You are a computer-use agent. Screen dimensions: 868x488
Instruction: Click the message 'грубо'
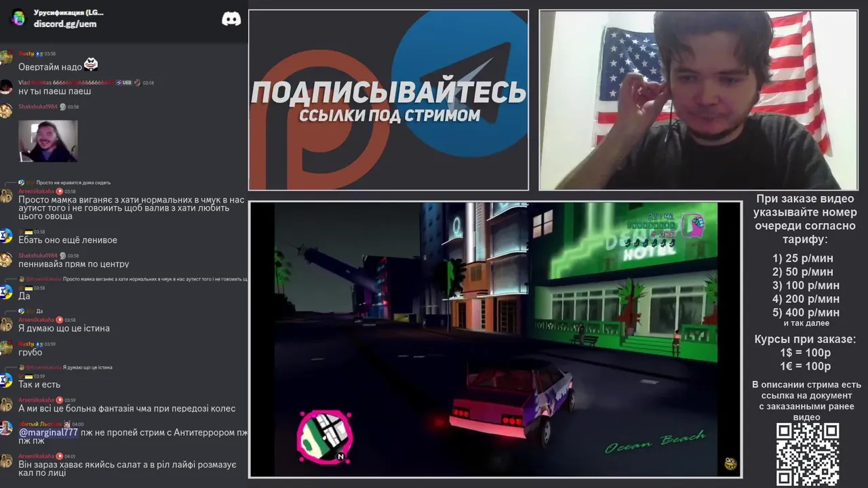pos(31,352)
